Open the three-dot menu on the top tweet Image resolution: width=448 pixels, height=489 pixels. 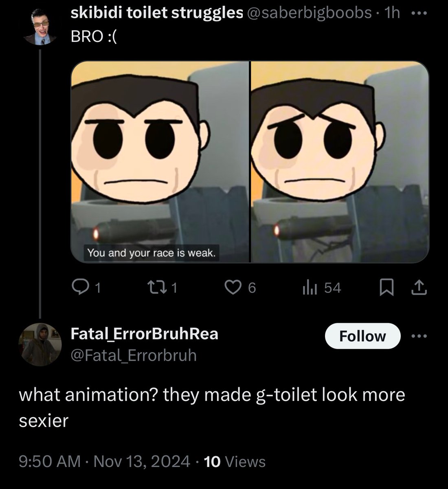tap(419, 13)
